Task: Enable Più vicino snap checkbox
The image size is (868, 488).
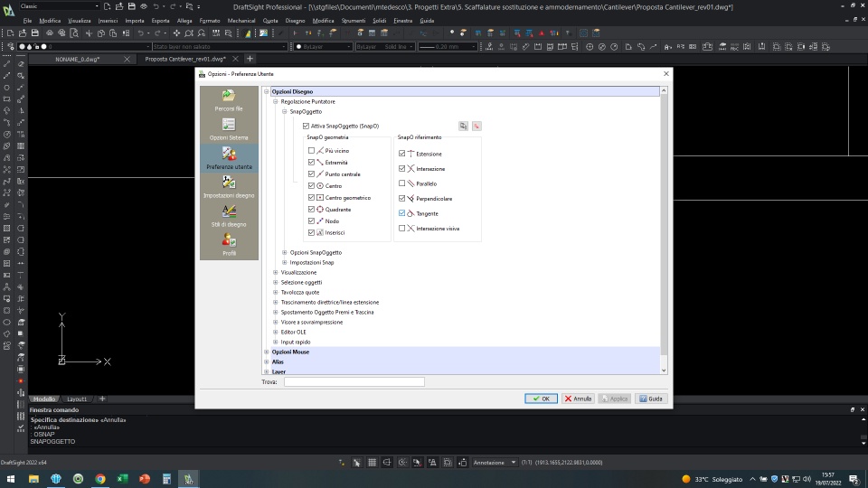Action: coord(311,151)
